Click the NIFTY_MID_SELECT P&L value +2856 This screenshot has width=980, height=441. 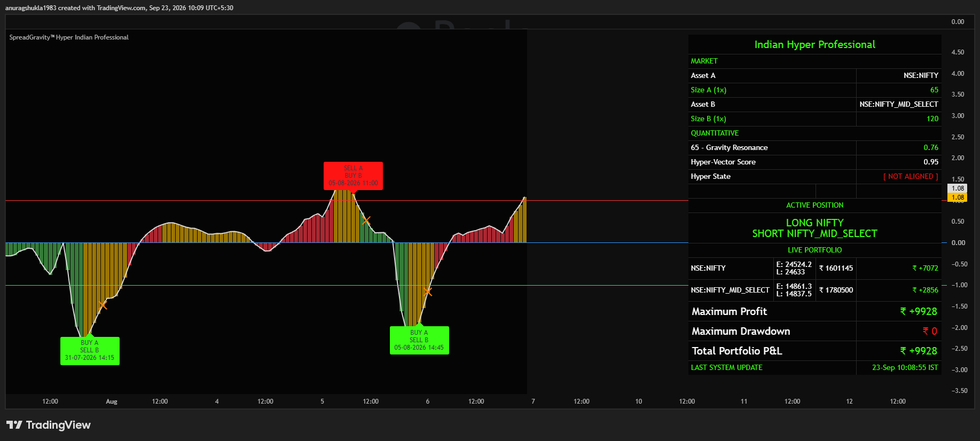point(925,290)
